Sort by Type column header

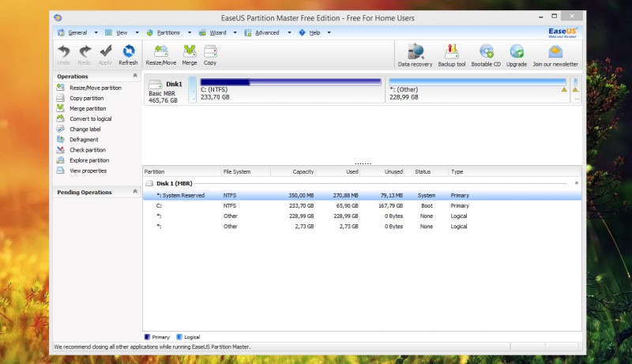[x=515, y=171]
